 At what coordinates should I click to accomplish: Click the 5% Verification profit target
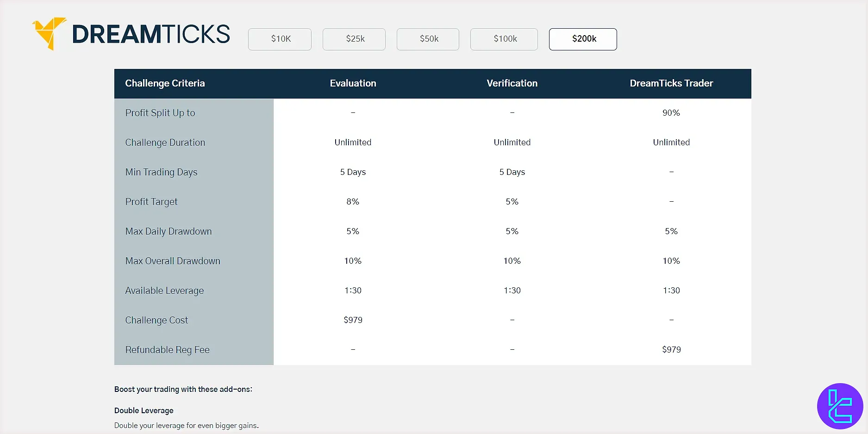[x=512, y=202]
